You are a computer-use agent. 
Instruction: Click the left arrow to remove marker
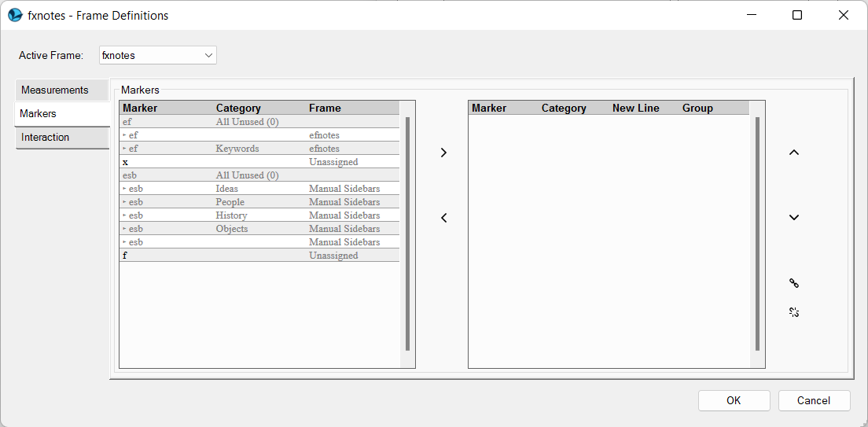pyautogui.click(x=443, y=218)
